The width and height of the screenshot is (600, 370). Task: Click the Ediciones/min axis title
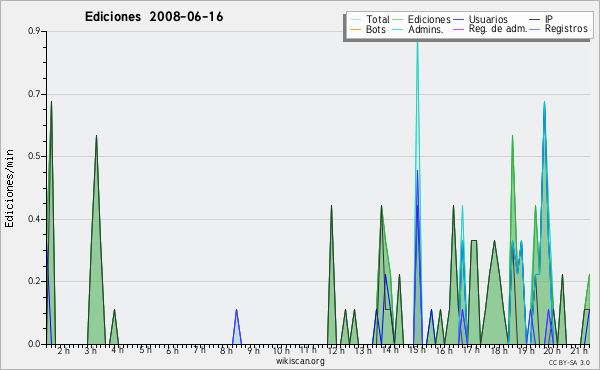(x=9, y=188)
